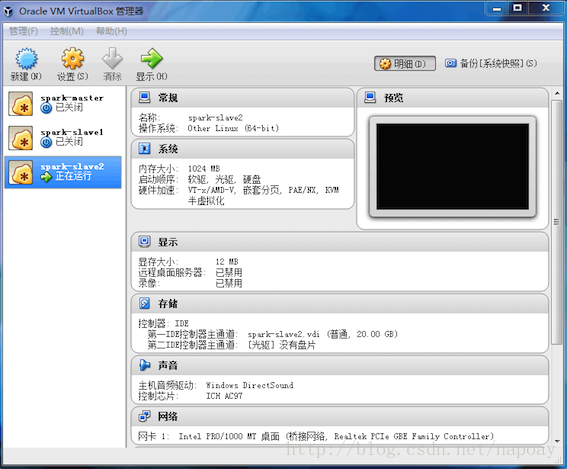The height and width of the screenshot is (469, 567).
Task: Click the boot order 软驱, 光驱, 硬盘
Action: [x=224, y=179]
